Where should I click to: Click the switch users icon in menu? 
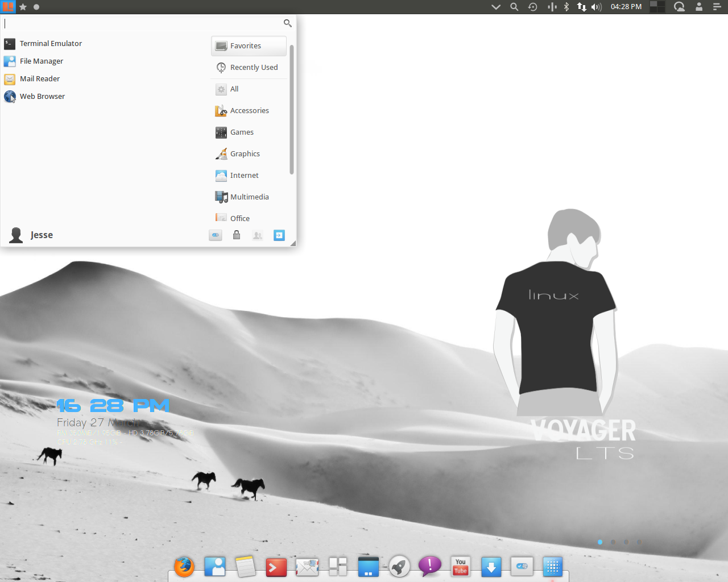point(258,235)
